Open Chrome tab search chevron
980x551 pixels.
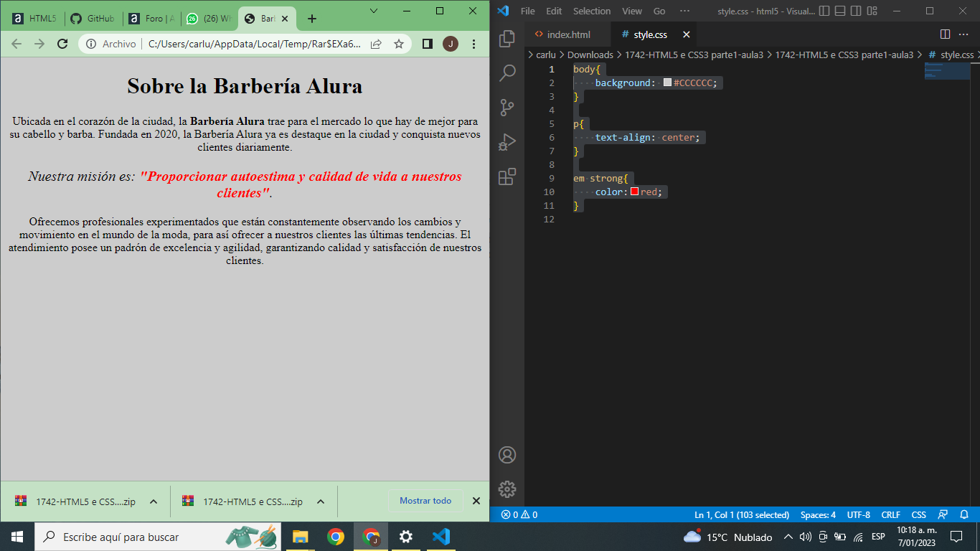click(374, 11)
